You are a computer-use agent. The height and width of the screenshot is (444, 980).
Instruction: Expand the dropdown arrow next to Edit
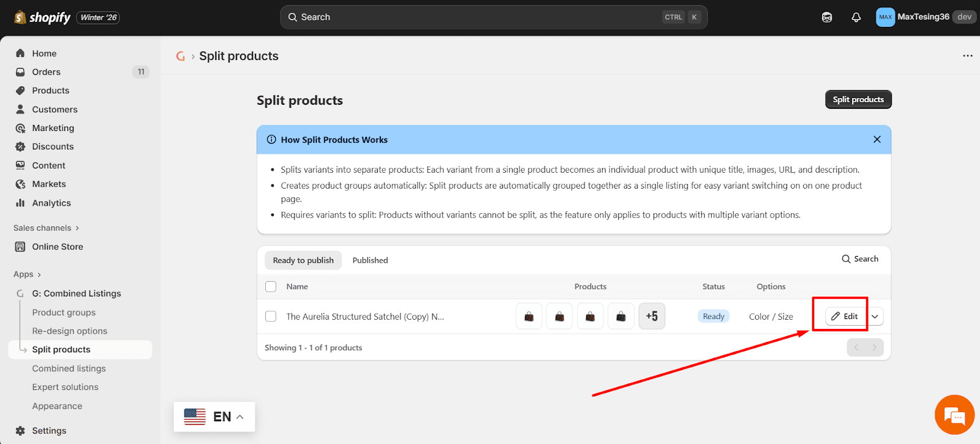pos(875,317)
